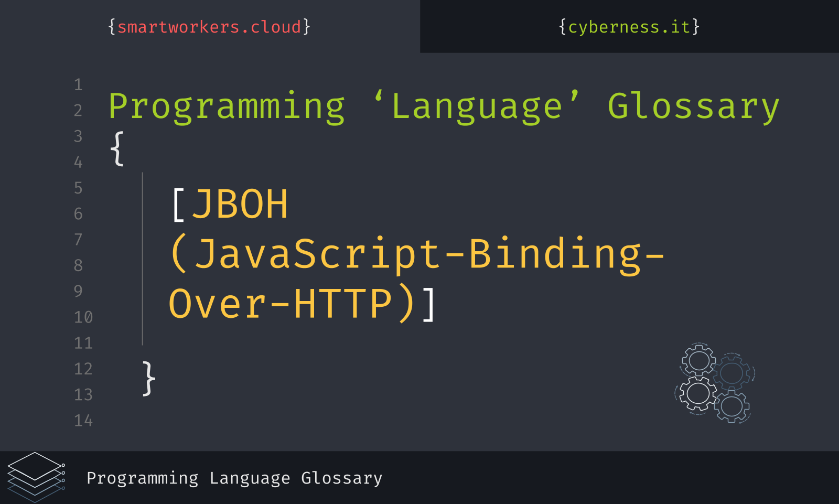This screenshot has width=839, height=504.
Task: Click line number 3 in the gutter
Action: click(x=78, y=136)
